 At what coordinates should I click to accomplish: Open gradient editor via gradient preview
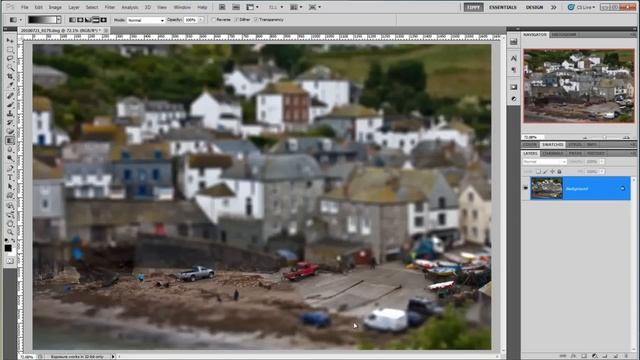click(42, 20)
